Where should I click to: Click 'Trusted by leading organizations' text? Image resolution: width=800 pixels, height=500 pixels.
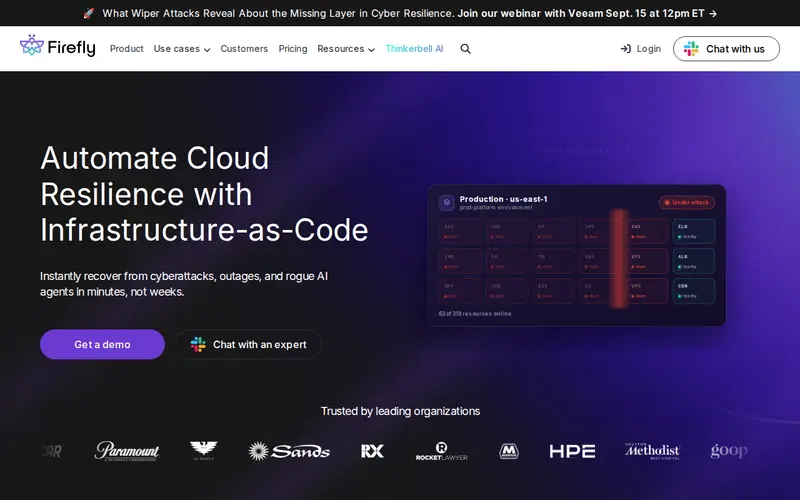[x=400, y=411]
